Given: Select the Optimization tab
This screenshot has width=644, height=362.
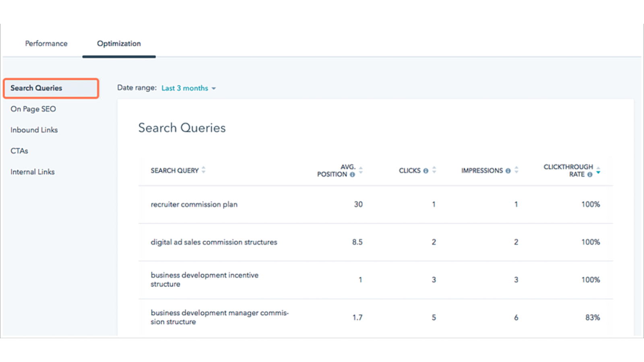Looking at the screenshot, I should [x=119, y=43].
